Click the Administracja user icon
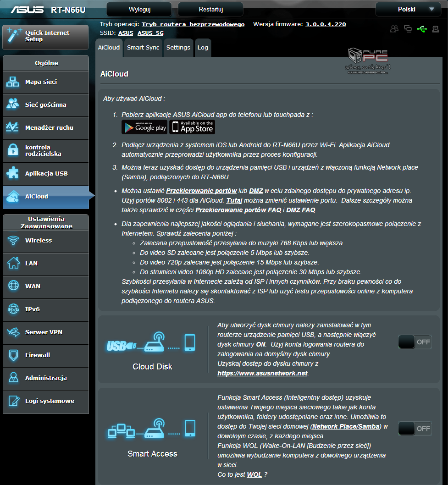 coord(13,377)
